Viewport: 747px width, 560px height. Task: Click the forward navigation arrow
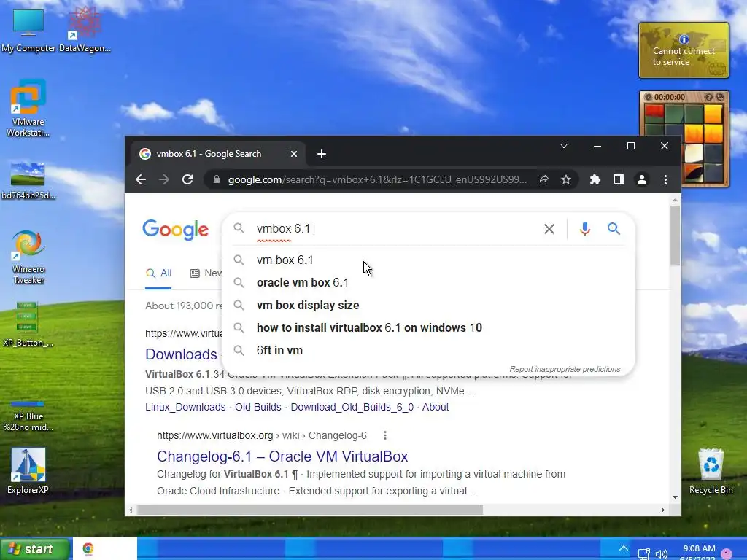[x=164, y=179]
